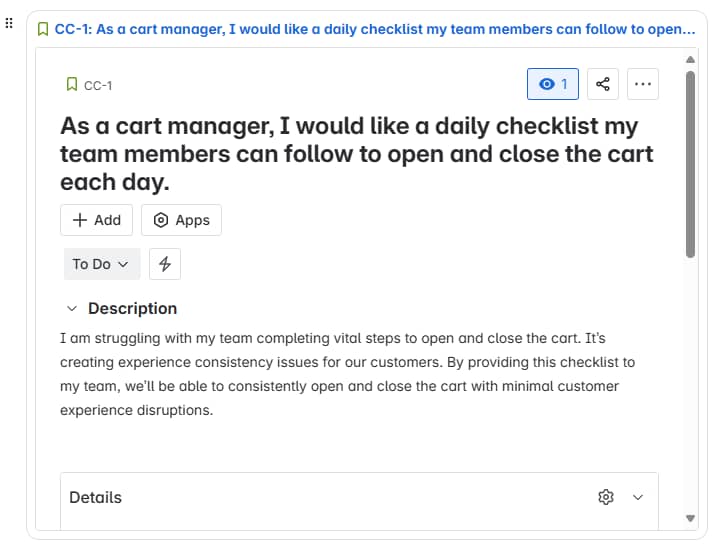Open the share issue icon

[x=602, y=84]
